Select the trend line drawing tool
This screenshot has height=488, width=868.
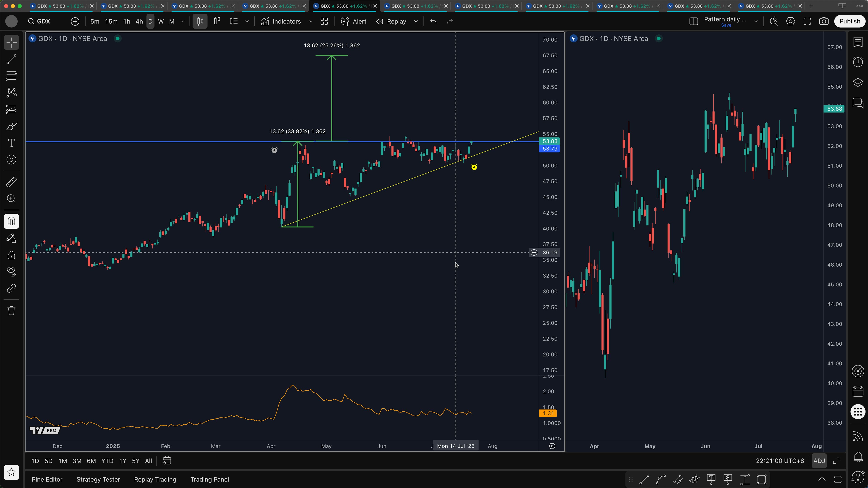(x=12, y=60)
